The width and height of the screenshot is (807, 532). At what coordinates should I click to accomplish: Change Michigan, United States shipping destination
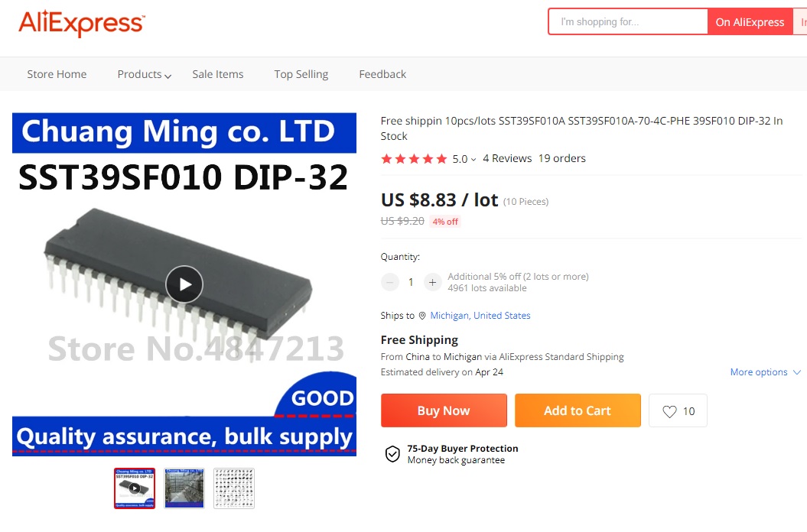point(480,316)
